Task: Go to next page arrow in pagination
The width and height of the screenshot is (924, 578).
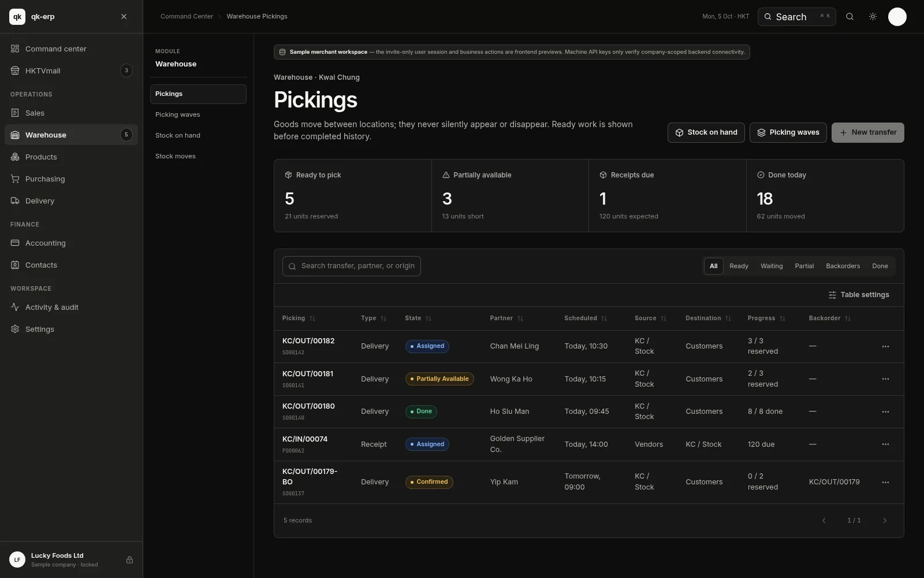Action: pos(884,521)
